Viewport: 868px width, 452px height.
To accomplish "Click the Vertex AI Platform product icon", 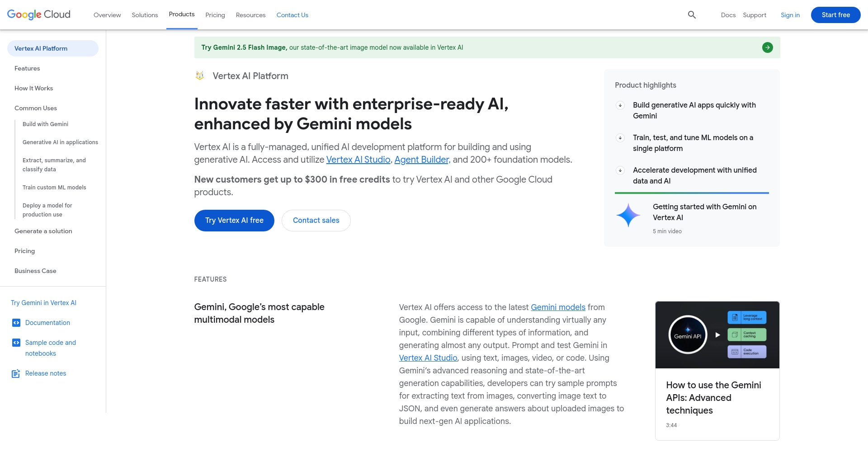I will 199,75.
